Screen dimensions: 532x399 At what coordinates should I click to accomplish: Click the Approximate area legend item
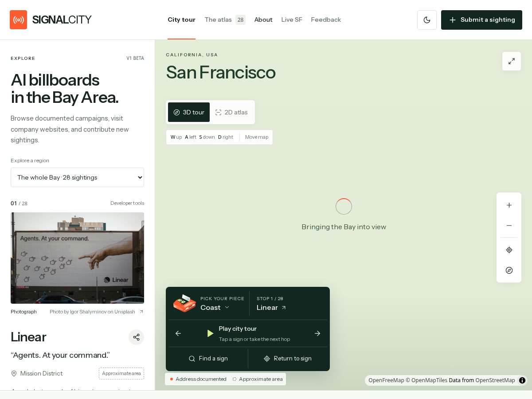(258, 379)
